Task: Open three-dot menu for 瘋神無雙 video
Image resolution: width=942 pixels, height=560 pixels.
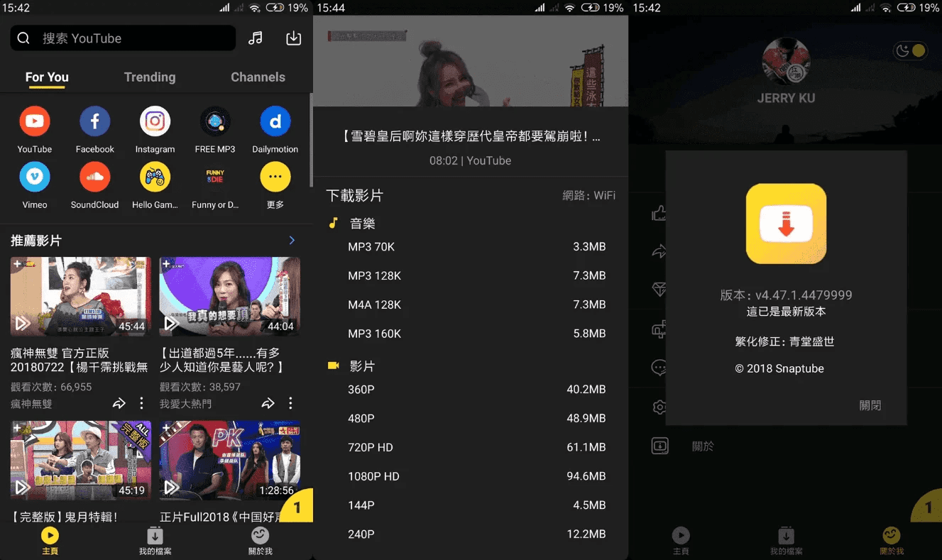Action: (x=141, y=403)
